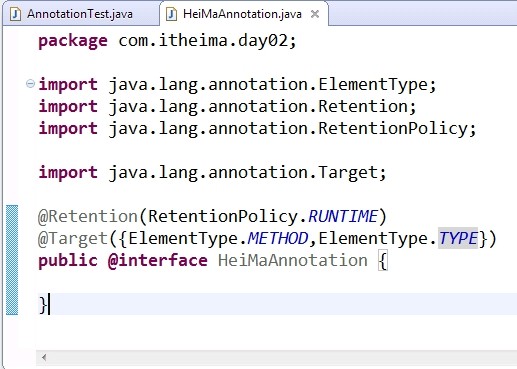Click the highlighted TYPE constant
Screen dimensions: 517x369
pos(458,238)
